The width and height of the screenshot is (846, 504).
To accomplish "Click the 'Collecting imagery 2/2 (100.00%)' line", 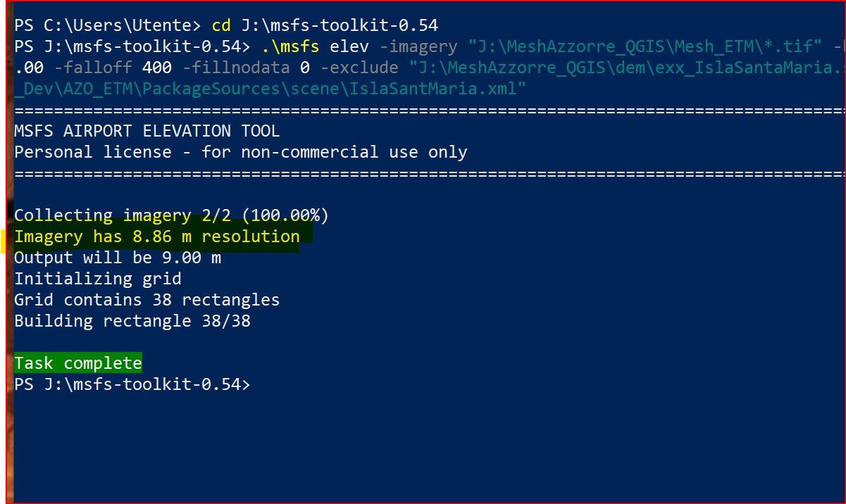I will [x=172, y=215].
